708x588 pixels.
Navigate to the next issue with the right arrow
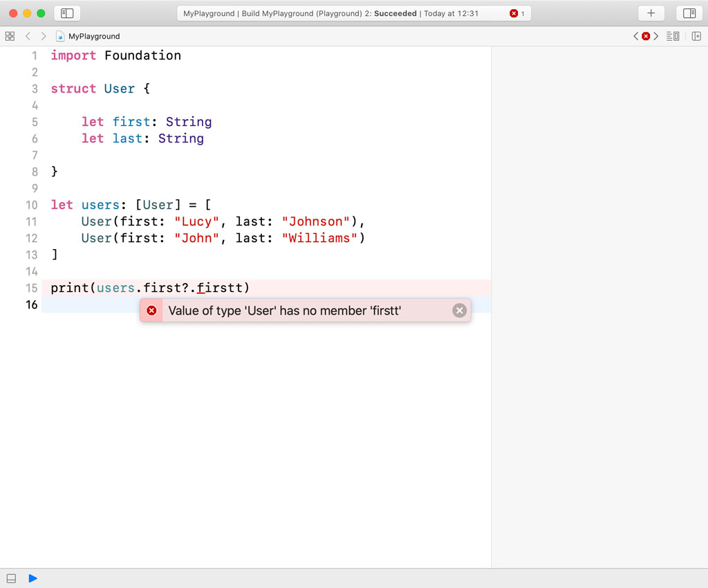pos(655,36)
